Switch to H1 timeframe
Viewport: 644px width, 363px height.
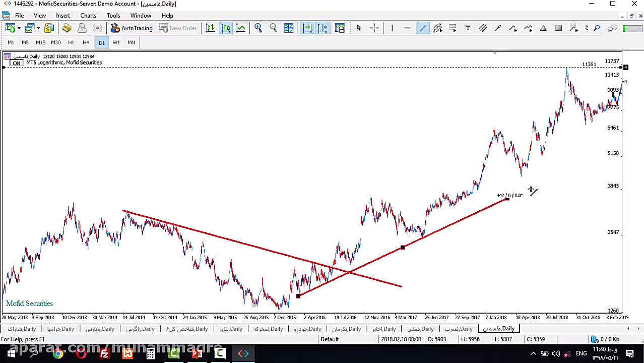coord(71,43)
